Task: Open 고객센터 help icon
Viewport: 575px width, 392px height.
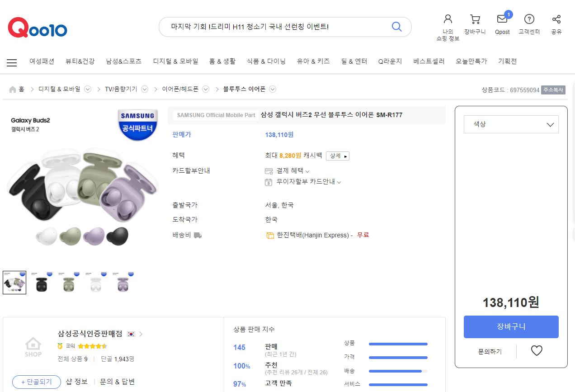Action: click(x=529, y=19)
